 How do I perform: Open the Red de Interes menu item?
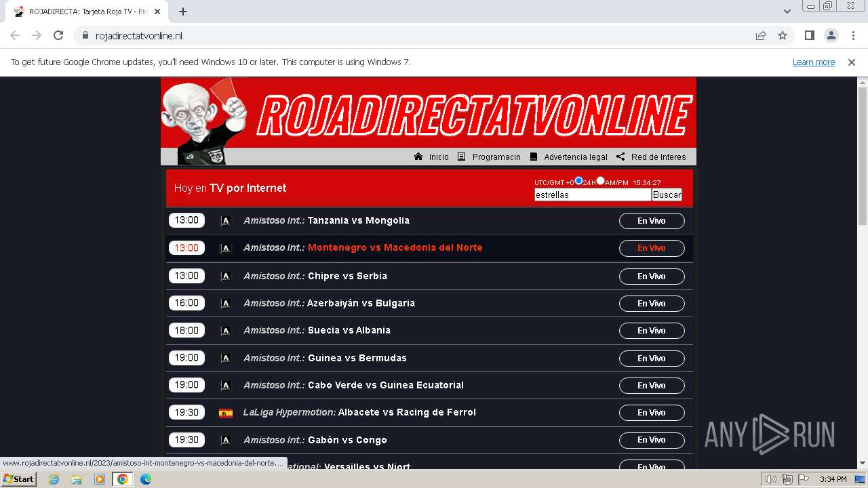pyautogui.click(x=658, y=157)
